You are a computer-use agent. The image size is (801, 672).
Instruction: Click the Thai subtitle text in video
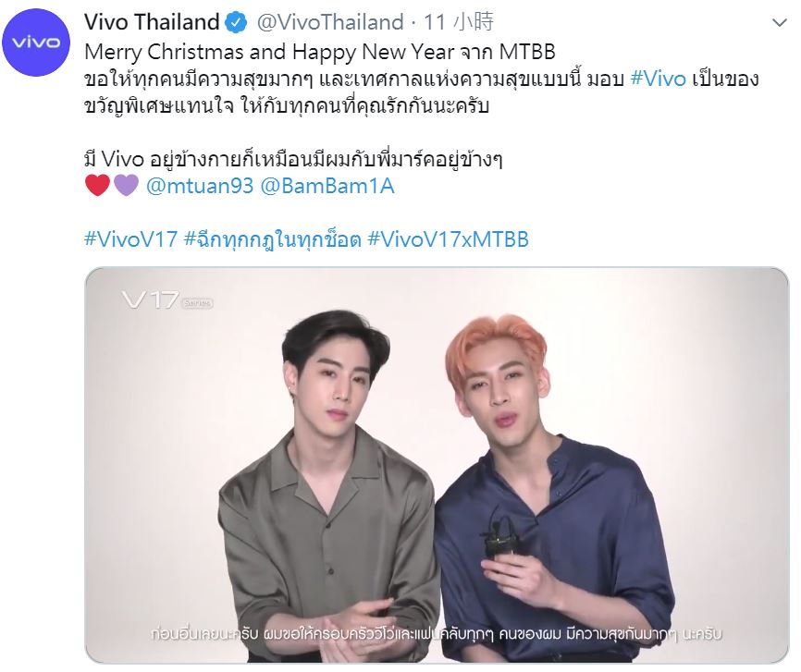pos(437,634)
